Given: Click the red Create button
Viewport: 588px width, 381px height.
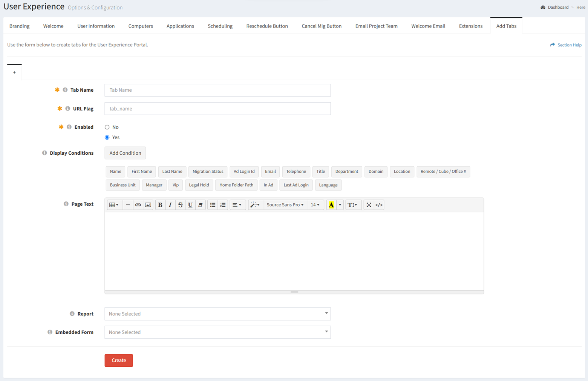Looking at the screenshot, I should point(119,360).
